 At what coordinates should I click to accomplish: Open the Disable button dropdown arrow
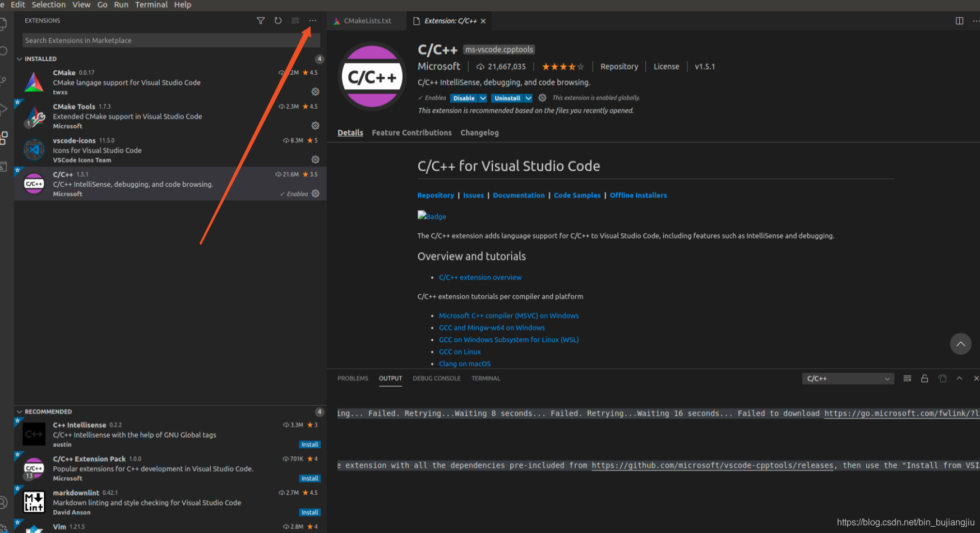point(483,98)
